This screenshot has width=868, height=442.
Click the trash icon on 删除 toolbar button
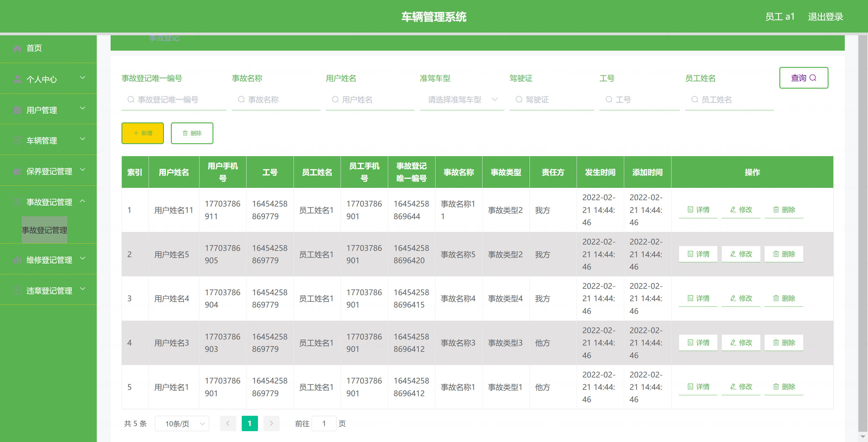pyautogui.click(x=185, y=133)
